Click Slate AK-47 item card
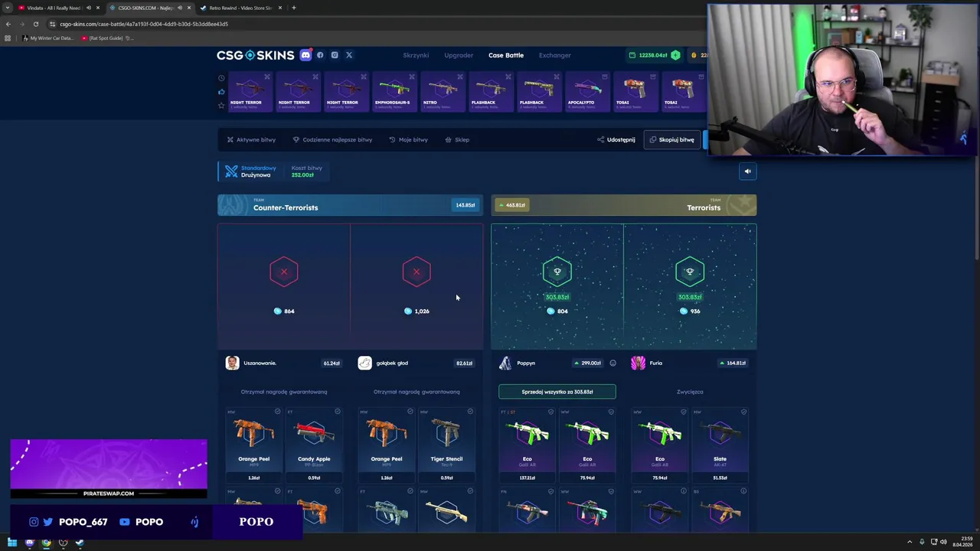 720,445
